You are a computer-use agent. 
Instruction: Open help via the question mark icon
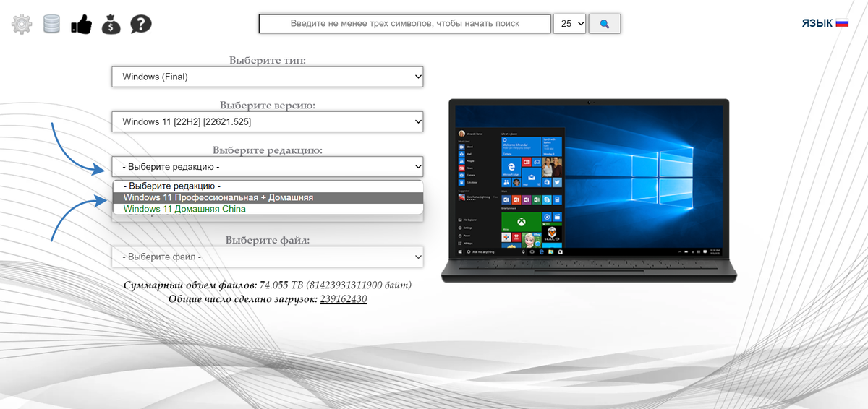coord(141,24)
